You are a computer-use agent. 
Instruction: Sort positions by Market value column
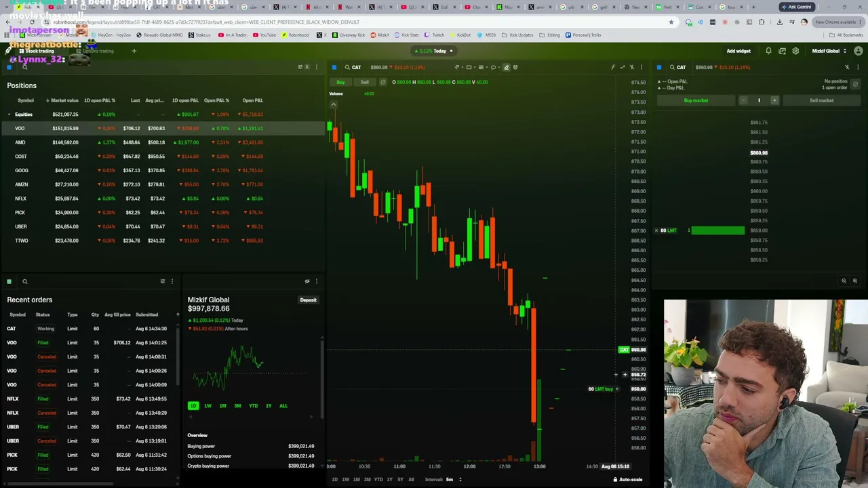coord(62,100)
